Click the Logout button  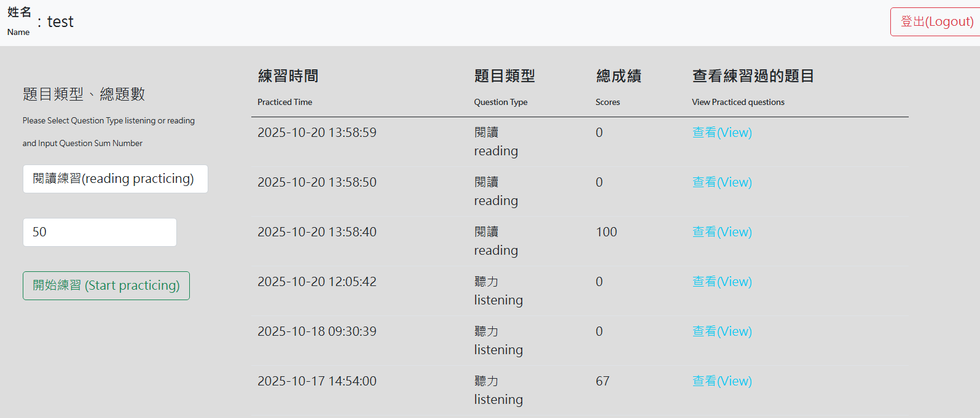click(936, 22)
